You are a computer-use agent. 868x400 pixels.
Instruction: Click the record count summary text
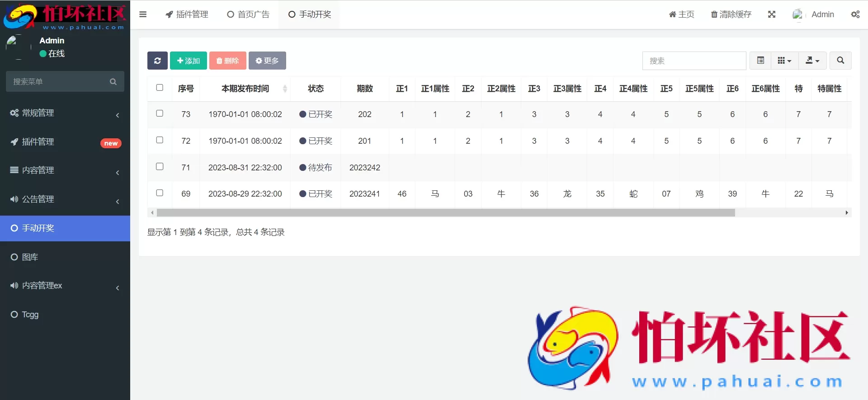(216, 232)
